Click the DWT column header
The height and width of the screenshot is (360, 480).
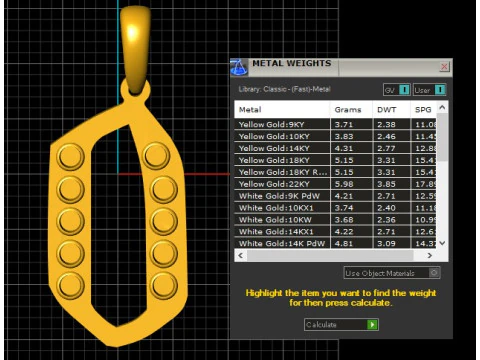392,110
